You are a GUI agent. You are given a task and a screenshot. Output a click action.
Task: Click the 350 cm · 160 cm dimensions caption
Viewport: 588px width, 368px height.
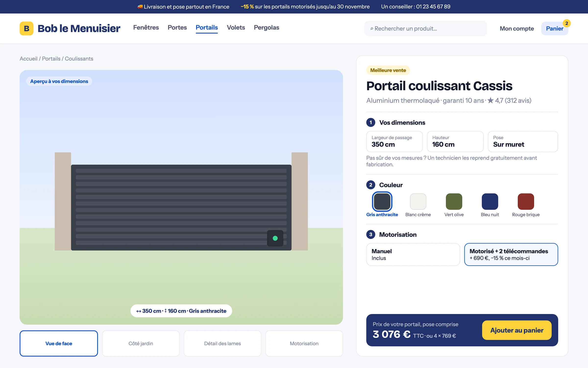pos(181,311)
